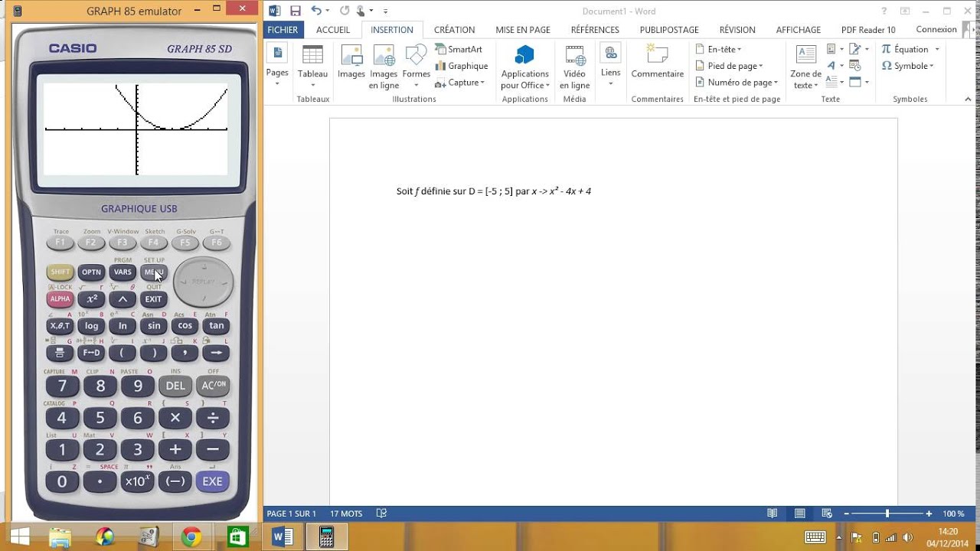The width and height of the screenshot is (980, 551).
Task: Switch to the ACCUEIL tab
Action: [x=333, y=30]
